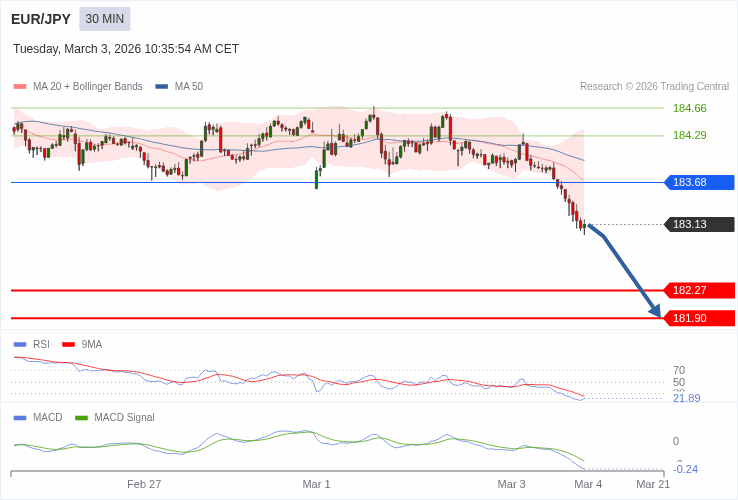Click the green MACD Signal legend swatch

click(81, 418)
